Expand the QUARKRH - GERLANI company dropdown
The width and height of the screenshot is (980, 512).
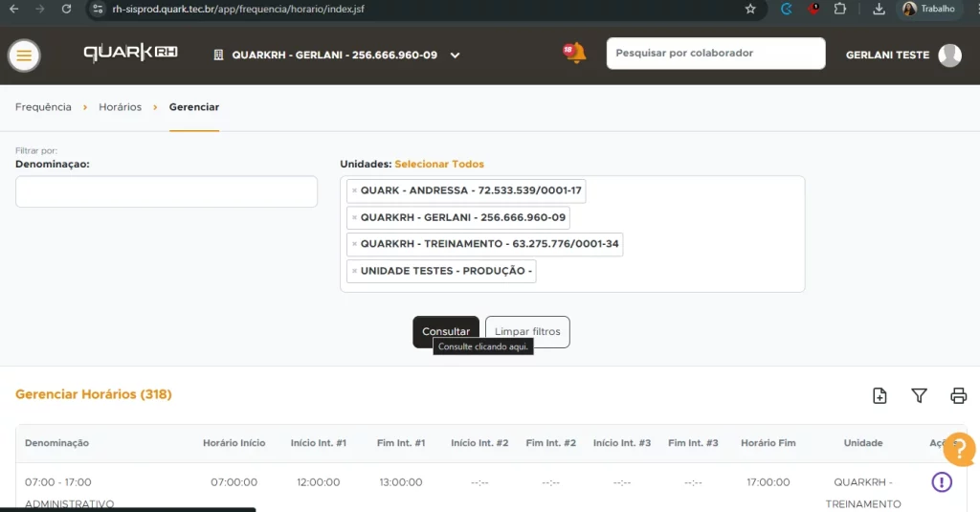(x=456, y=56)
